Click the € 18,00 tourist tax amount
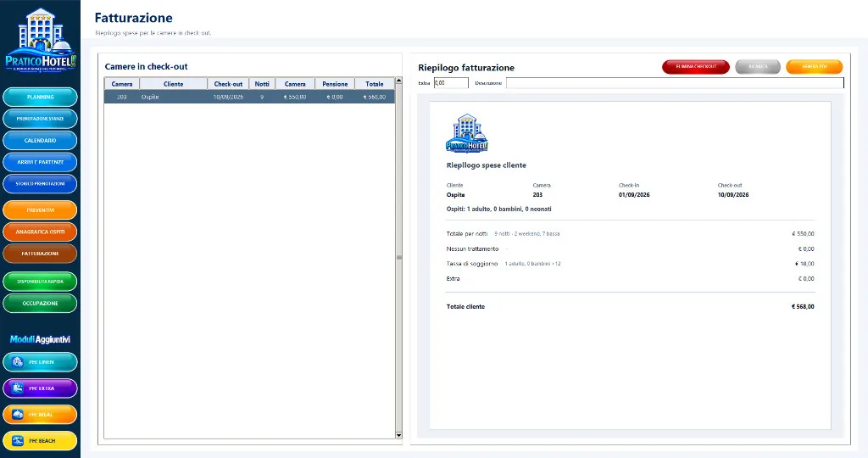 coord(804,264)
